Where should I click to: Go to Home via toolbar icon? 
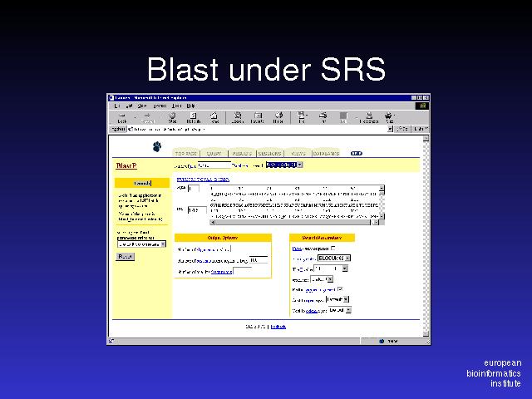pos(214,117)
